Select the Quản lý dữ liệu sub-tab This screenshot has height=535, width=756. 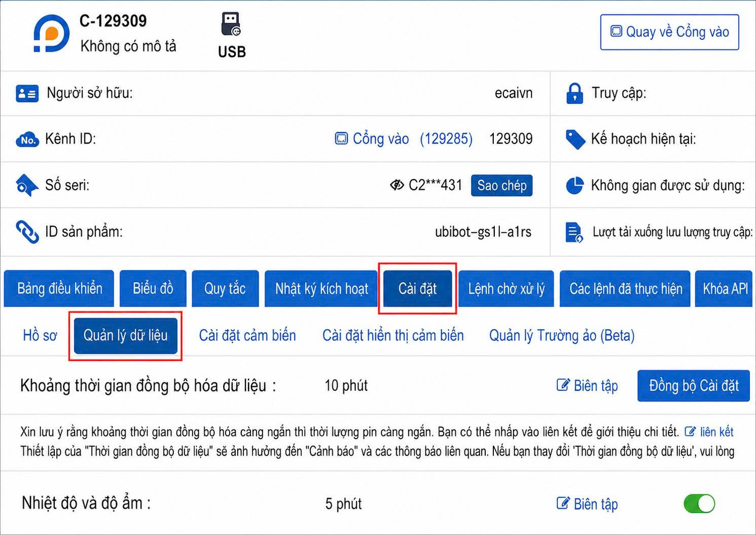[126, 336]
